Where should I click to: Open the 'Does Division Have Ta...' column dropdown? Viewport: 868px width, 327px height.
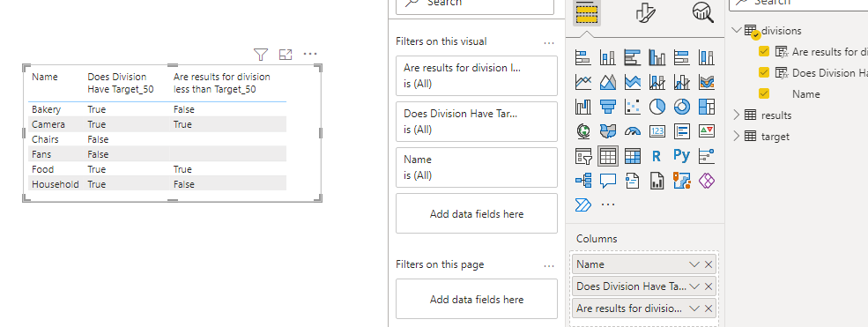tap(694, 286)
